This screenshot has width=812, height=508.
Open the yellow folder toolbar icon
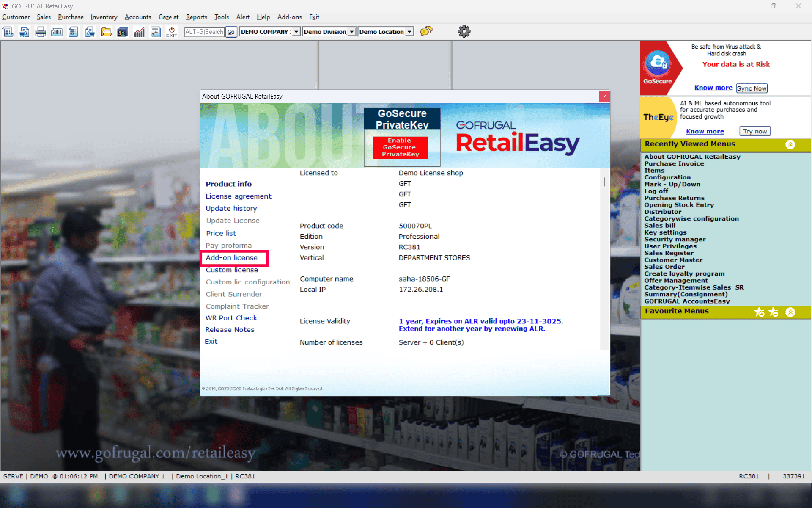point(106,32)
